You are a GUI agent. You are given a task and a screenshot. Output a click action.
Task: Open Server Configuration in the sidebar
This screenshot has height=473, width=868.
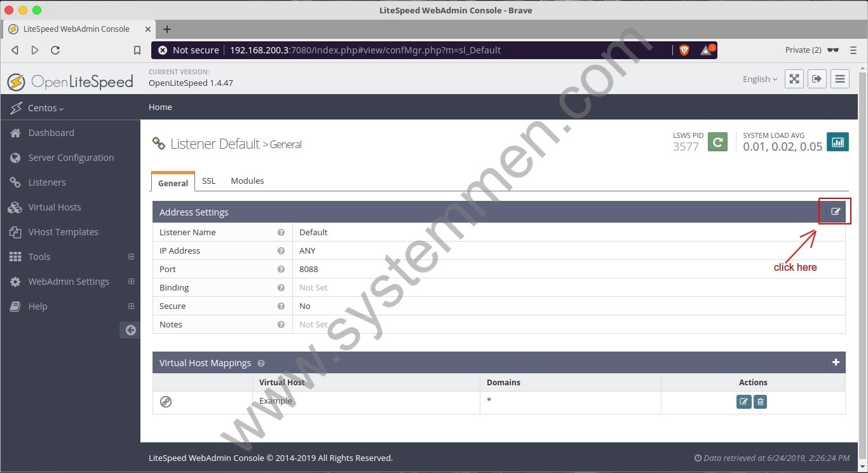pos(70,158)
